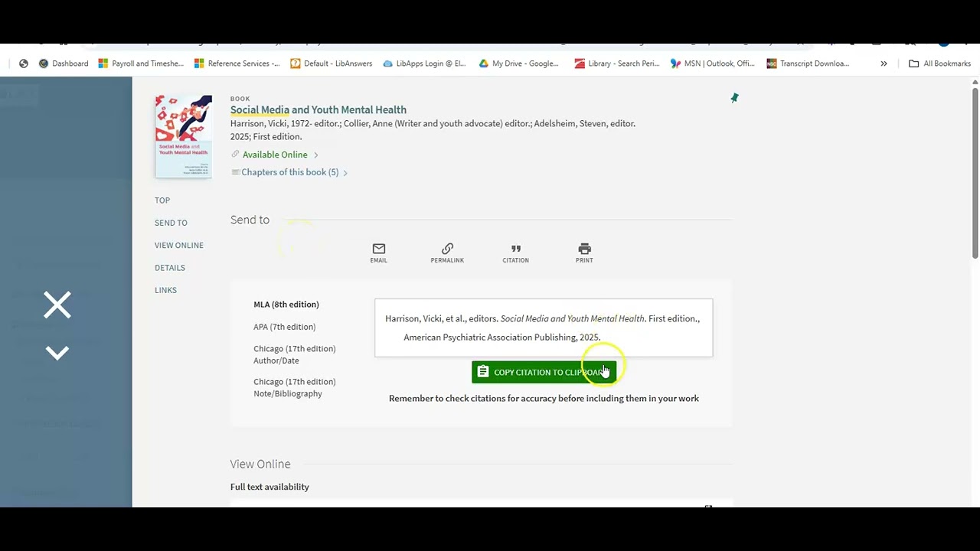The image size is (980, 551).
Task: Open the Permalink option
Action: pyautogui.click(x=447, y=253)
